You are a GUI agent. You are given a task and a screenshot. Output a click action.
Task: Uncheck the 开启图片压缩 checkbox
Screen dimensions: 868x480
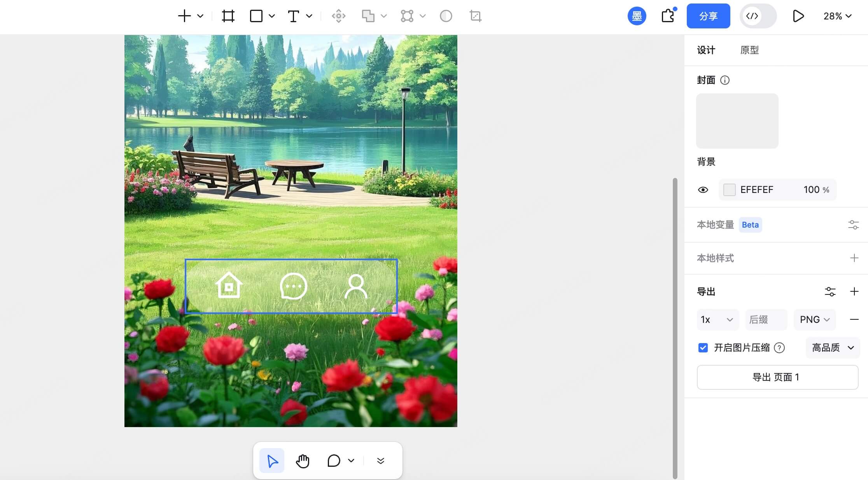(703, 348)
